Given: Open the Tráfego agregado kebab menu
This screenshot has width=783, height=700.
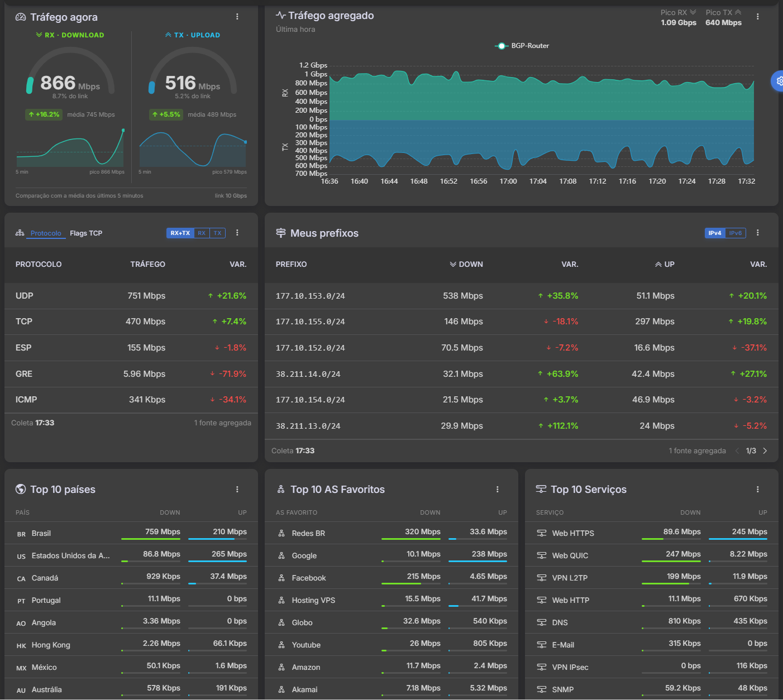Looking at the screenshot, I should pyautogui.click(x=758, y=17).
